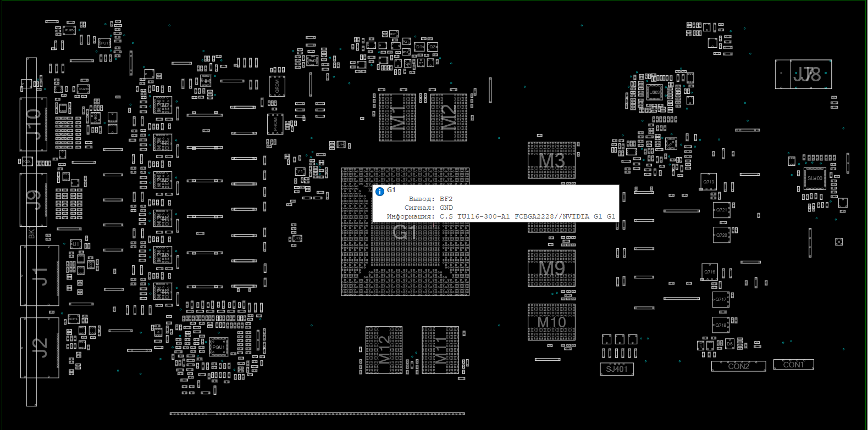This screenshot has height=430, width=868.
Task: Click the QROM chip
Action: [277, 86]
